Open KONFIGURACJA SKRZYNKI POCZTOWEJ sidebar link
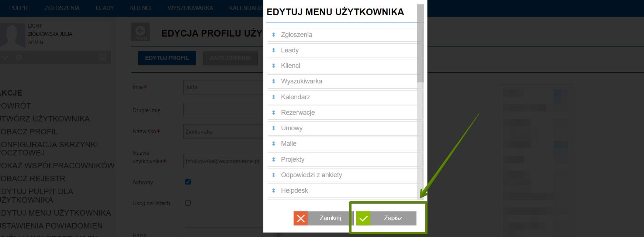This screenshot has width=644, height=237. point(49,149)
